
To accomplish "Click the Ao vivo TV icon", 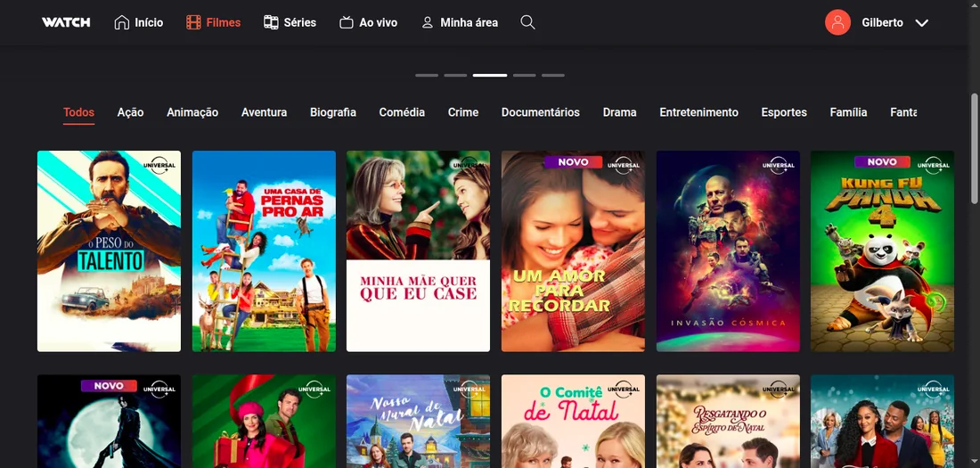I will tap(347, 22).
